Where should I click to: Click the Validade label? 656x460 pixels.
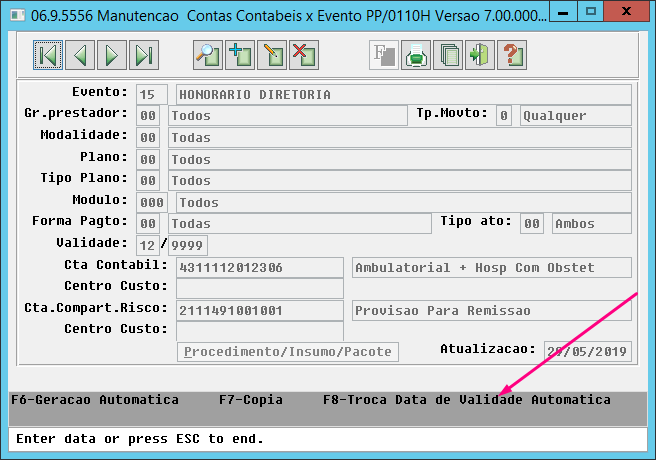click(x=92, y=243)
